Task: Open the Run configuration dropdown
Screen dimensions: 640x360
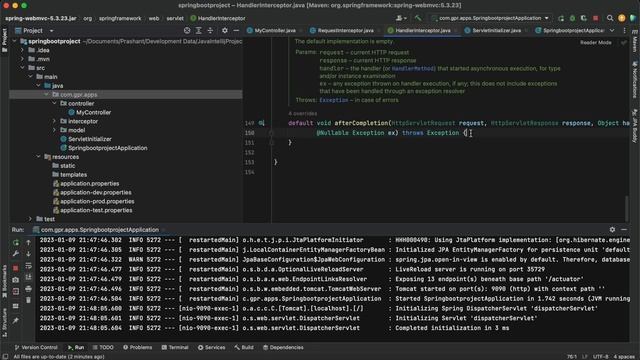Action: pos(491,18)
